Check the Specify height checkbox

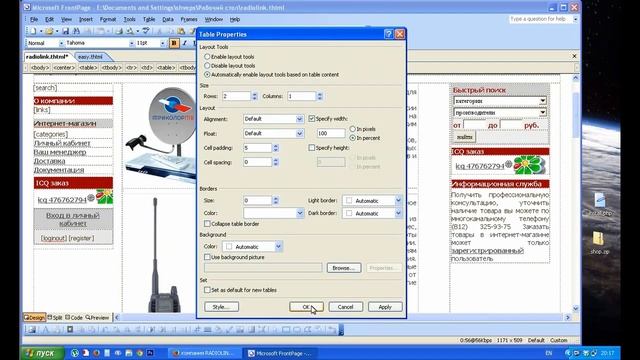pos(311,148)
